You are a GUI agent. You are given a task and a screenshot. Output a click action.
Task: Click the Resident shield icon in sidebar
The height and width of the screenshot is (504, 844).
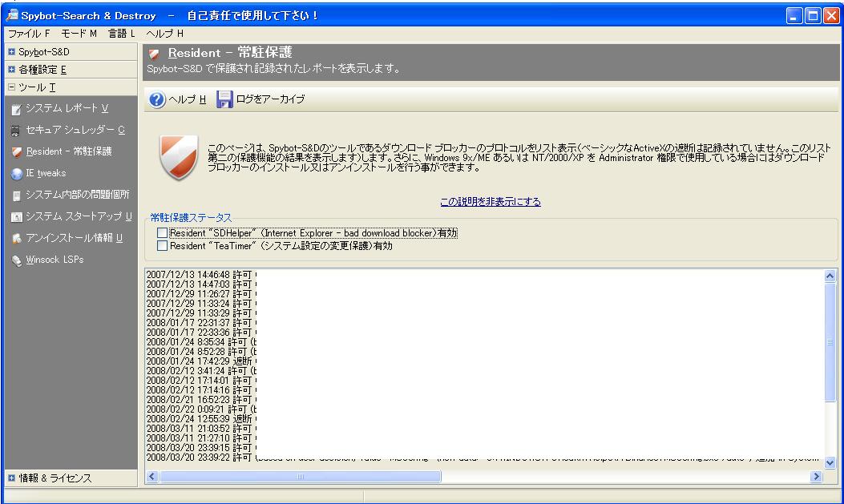click(17, 152)
